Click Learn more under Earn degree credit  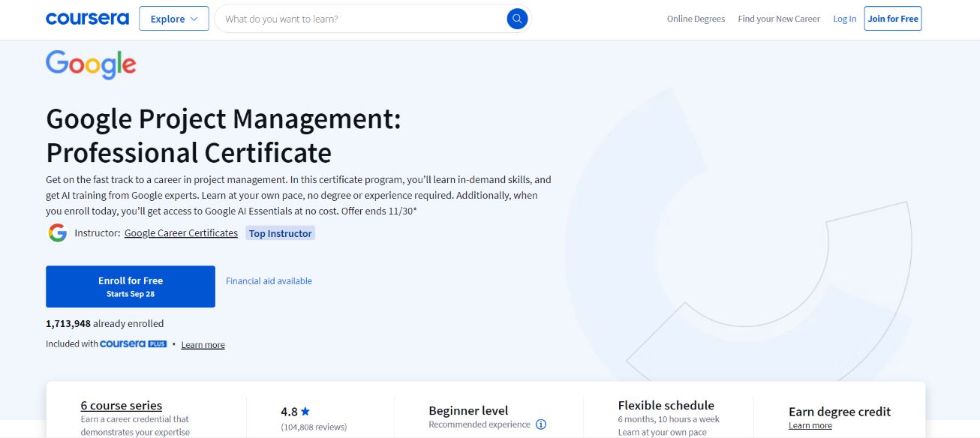(810, 426)
